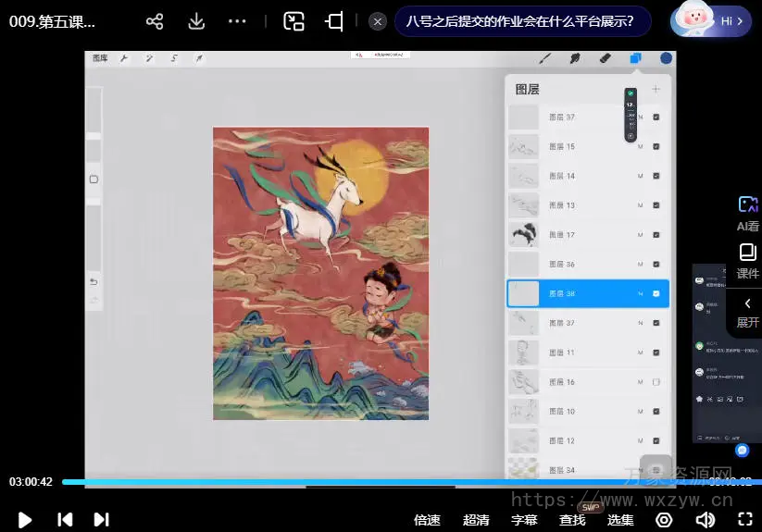Click the blue Layers panel icon

[x=635, y=58]
